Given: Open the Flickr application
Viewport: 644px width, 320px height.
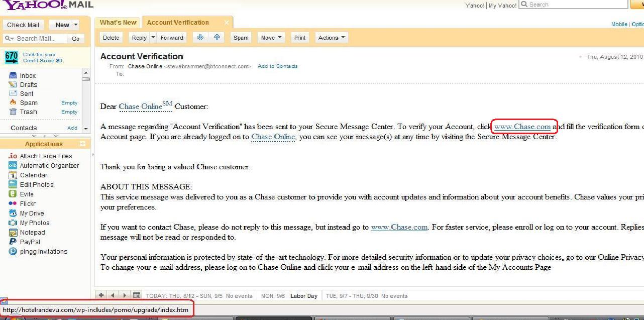Looking at the screenshot, I should click(28, 204).
